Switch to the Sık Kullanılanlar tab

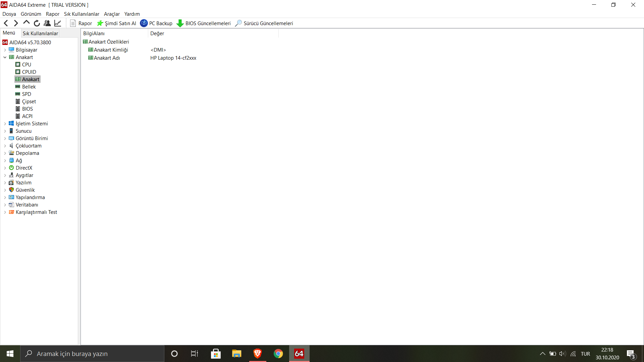pyautogui.click(x=40, y=33)
